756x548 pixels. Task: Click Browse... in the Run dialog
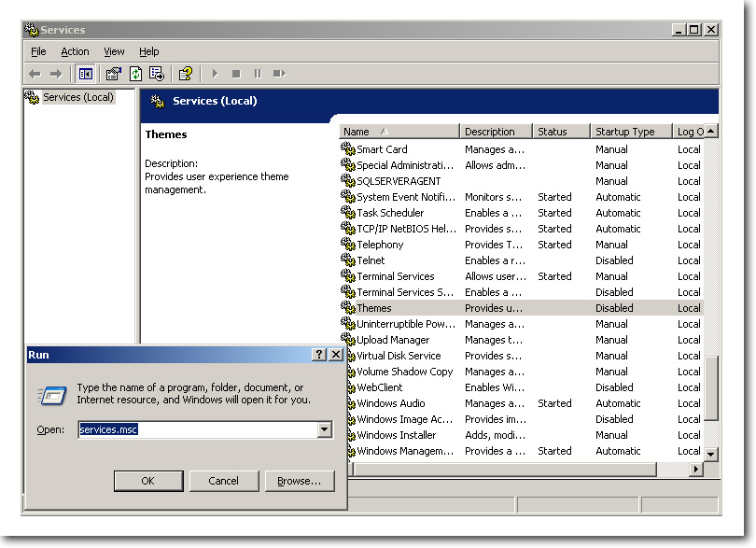pyautogui.click(x=300, y=481)
